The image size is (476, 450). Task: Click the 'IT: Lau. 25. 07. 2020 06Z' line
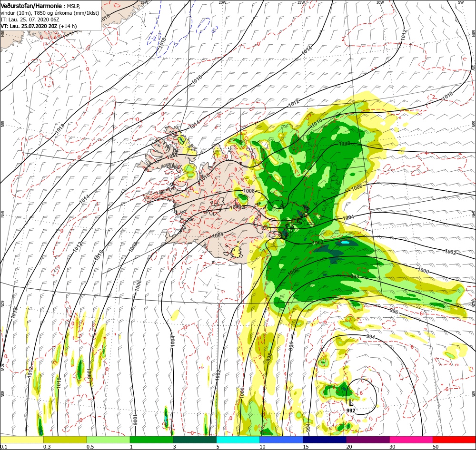tap(30, 20)
